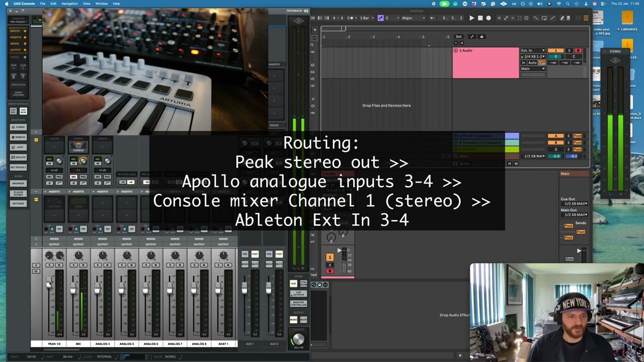Click the MONITOR CONTROLLER button
Image resolution: width=644 pixels, height=362 pixels.
coord(298,304)
